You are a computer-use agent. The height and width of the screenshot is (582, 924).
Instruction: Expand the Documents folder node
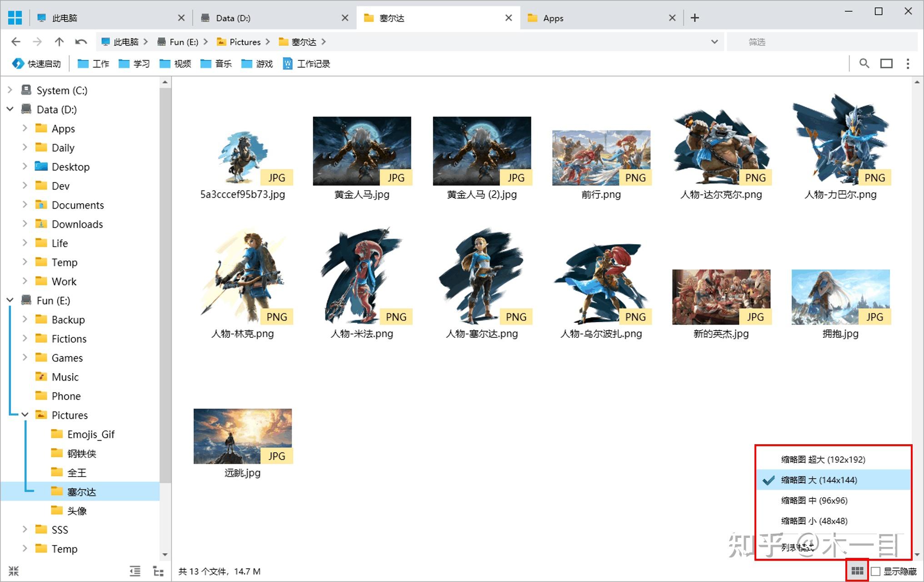[25, 205]
